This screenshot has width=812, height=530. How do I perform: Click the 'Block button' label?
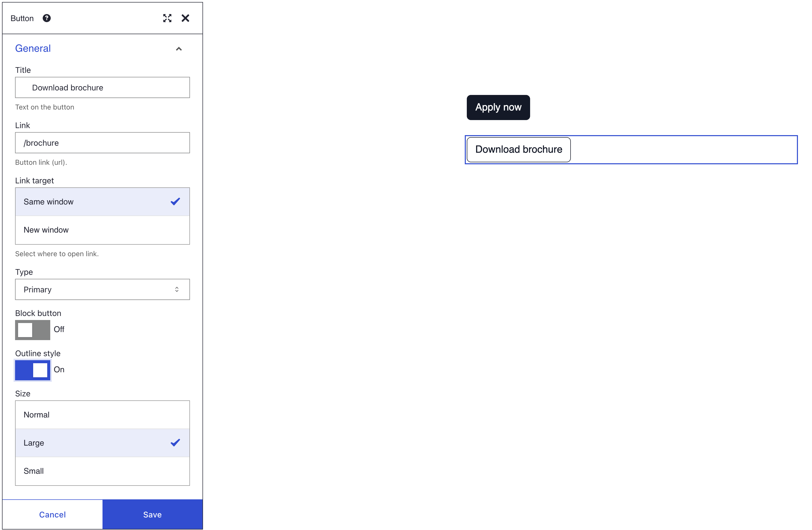[x=38, y=313]
